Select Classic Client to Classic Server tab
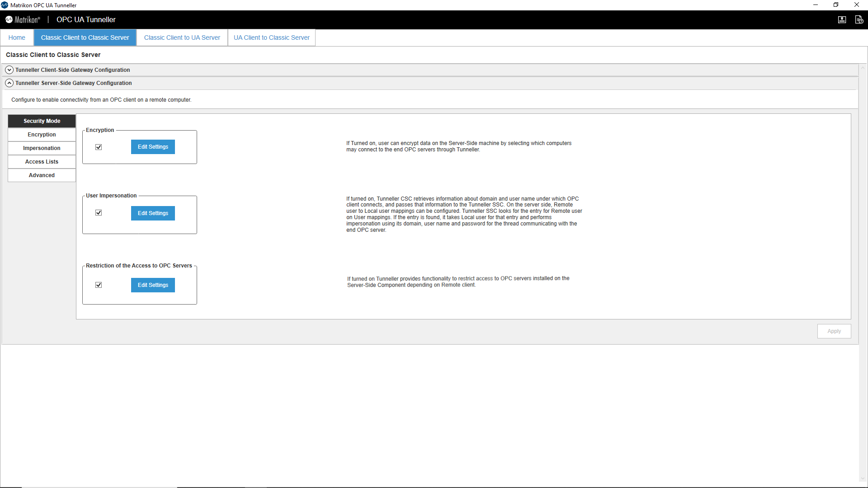The height and width of the screenshot is (488, 868). click(85, 38)
